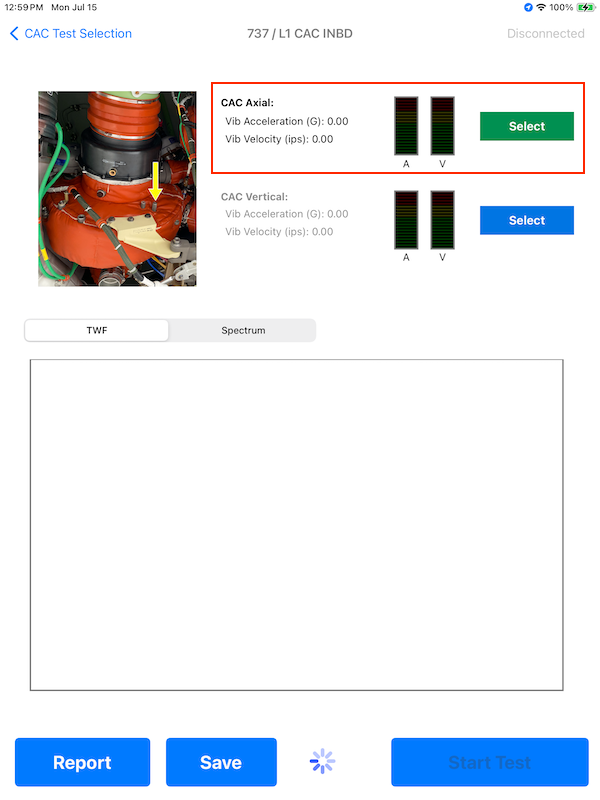The height and width of the screenshot is (800, 600).
Task: Tap the location services icon in status bar
Action: click(x=528, y=7)
